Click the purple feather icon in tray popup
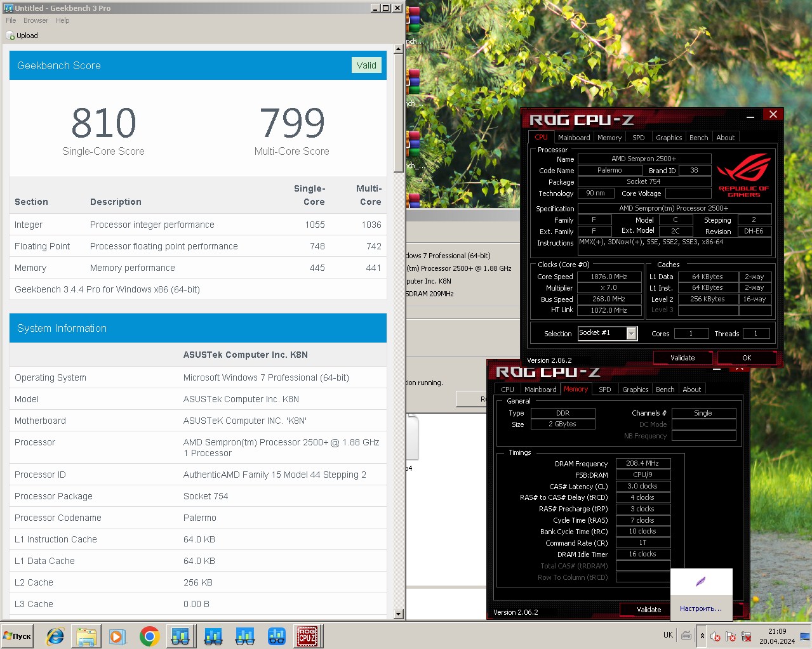 [x=701, y=582]
